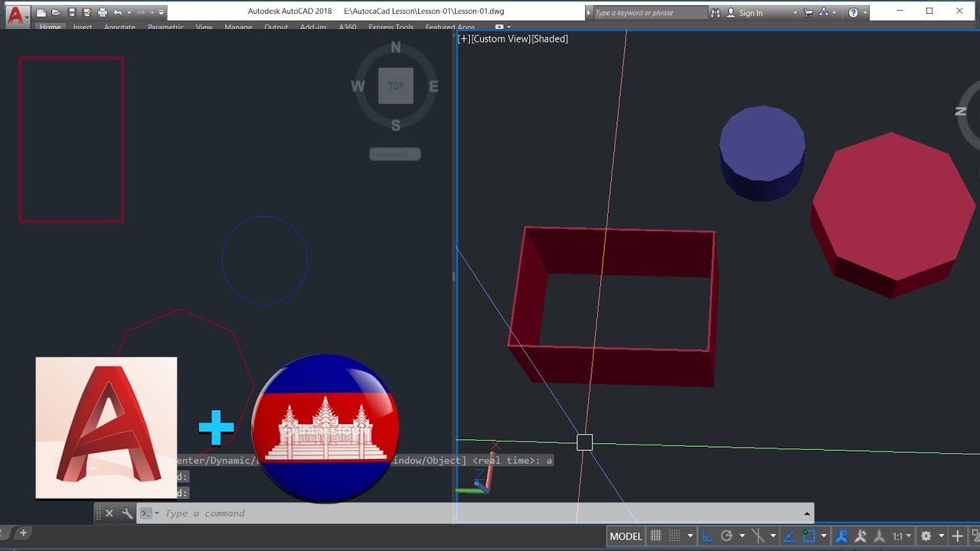
Task: Click the binoculars search icon
Action: coord(716,12)
